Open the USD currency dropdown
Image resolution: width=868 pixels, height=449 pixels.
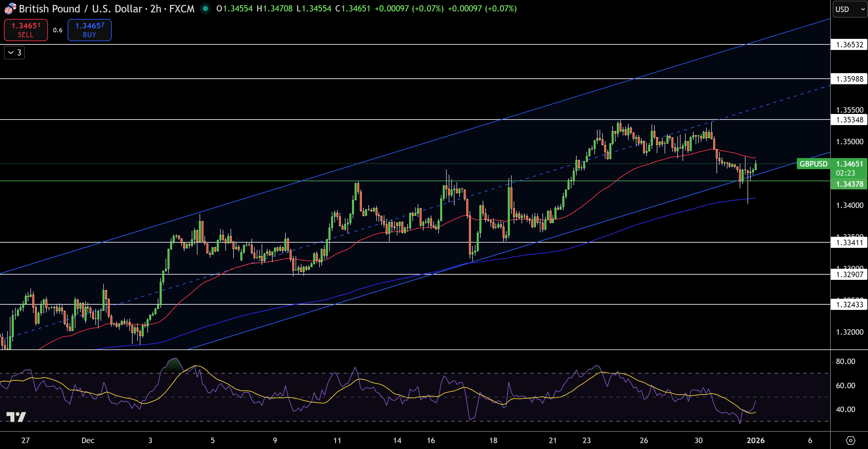tap(850, 9)
